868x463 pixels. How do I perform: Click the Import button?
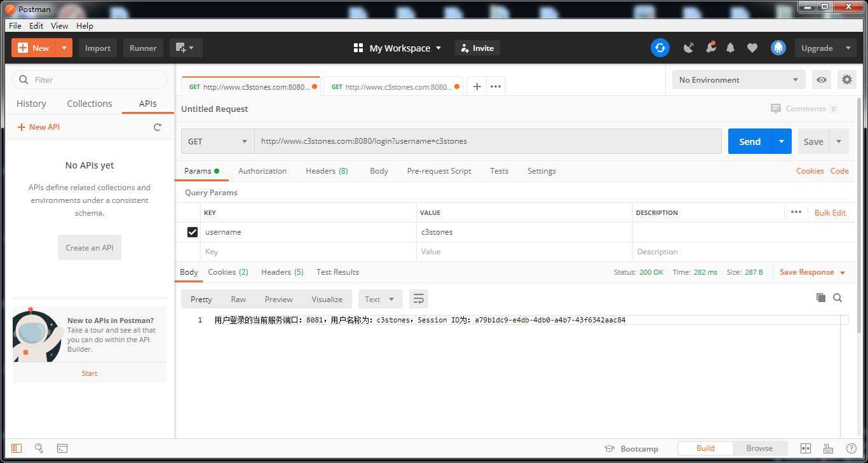click(98, 48)
